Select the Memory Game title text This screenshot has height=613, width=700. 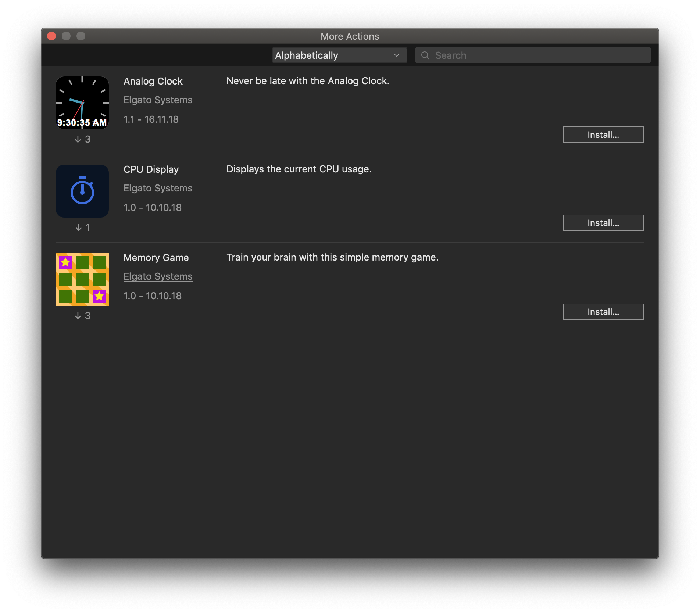coord(156,258)
